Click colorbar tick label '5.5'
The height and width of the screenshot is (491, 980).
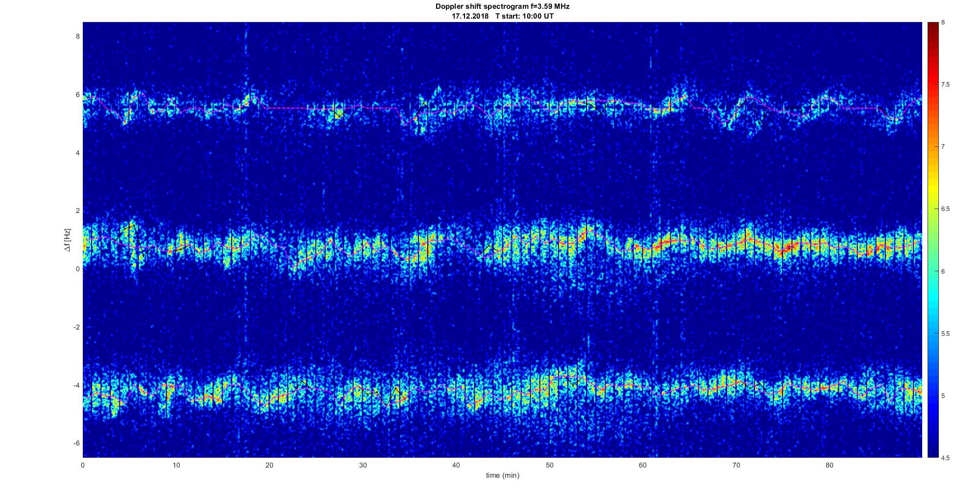tap(945, 334)
